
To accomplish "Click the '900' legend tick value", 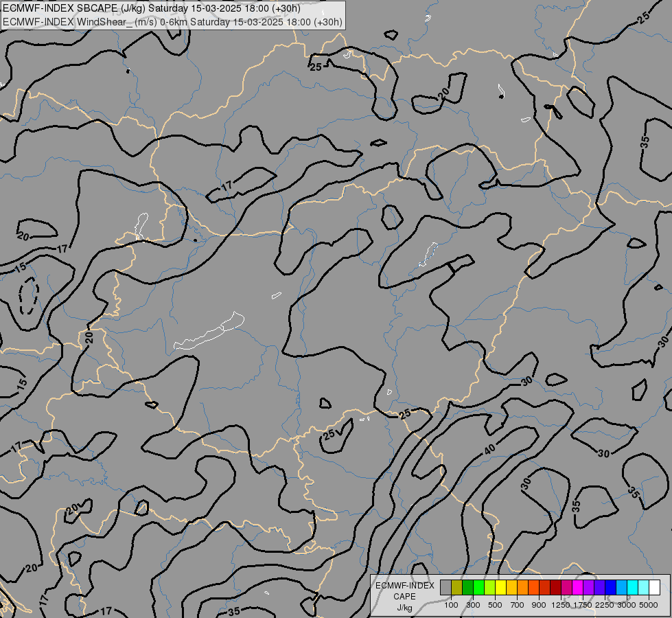I will [539, 605].
